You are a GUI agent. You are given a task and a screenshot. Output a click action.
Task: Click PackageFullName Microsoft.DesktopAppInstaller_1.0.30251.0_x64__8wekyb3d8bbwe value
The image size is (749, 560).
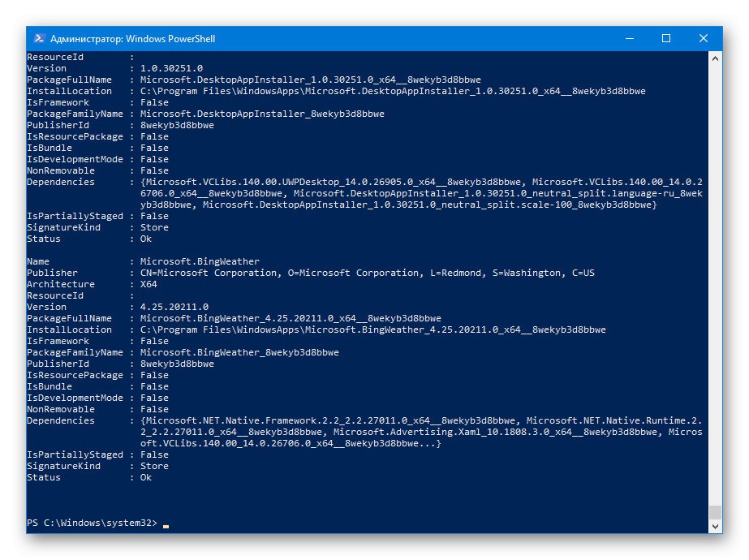311,80
